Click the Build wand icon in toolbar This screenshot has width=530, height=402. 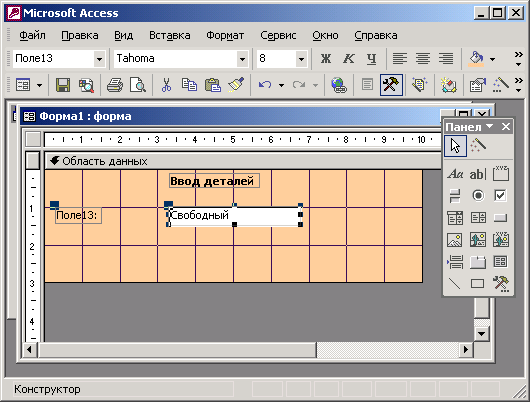pos(501,85)
